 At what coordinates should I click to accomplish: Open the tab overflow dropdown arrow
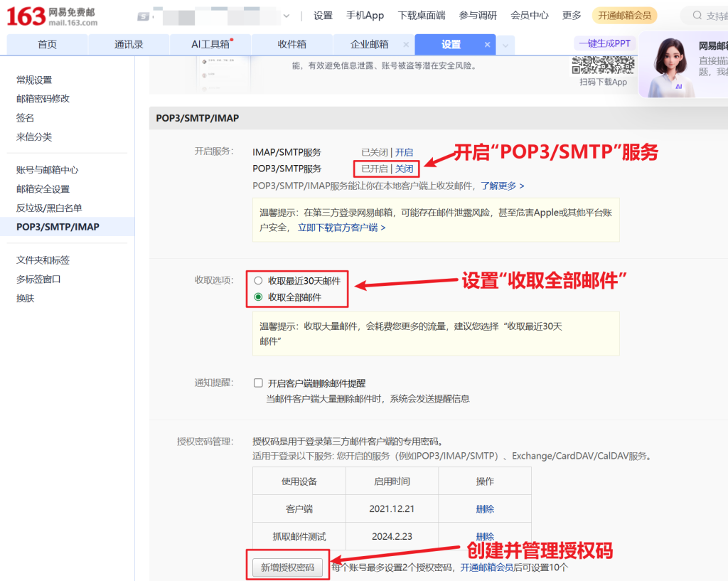(x=505, y=45)
